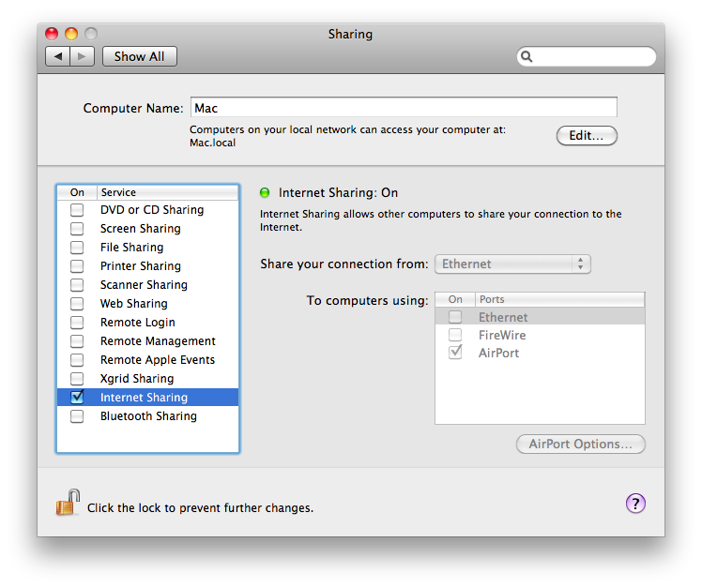The height and width of the screenshot is (588, 702).
Task: Select the File Sharing service row
Action: pos(147,248)
